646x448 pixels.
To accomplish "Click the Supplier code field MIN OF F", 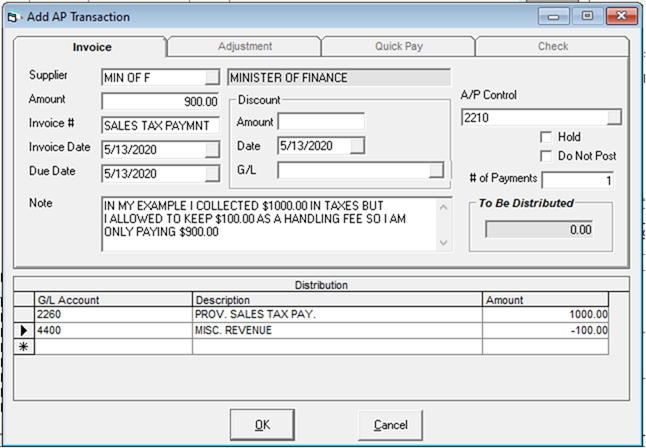I will tap(153, 77).
